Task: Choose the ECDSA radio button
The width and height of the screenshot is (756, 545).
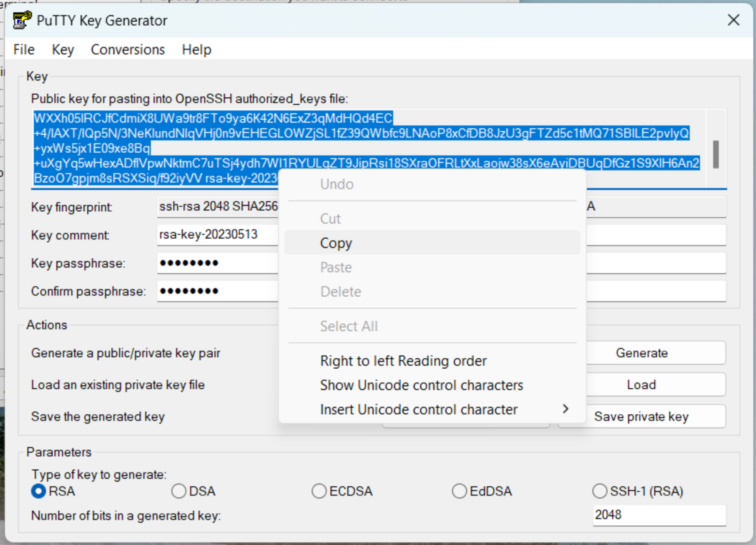Action: (319, 491)
